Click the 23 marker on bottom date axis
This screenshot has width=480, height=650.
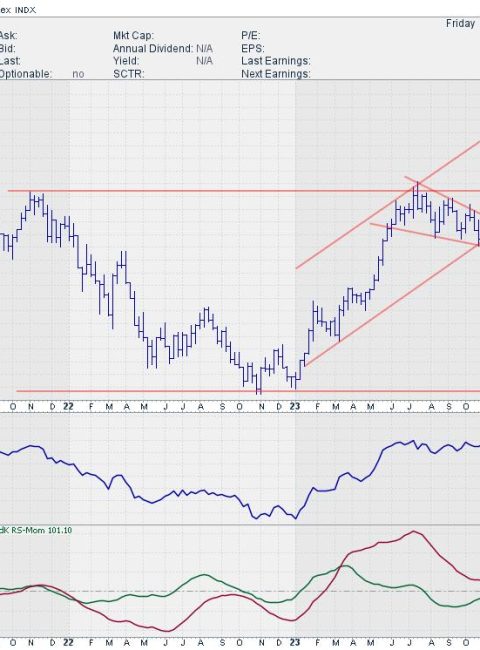pyautogui.click(x=294, y=643)
